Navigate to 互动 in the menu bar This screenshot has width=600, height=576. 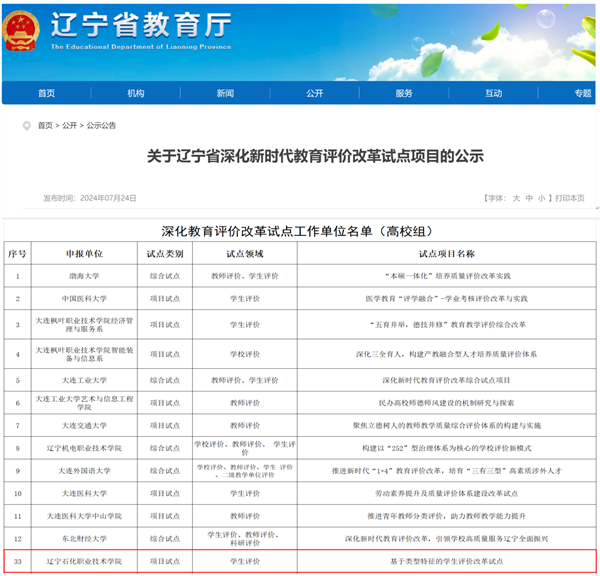coord(493,93)
